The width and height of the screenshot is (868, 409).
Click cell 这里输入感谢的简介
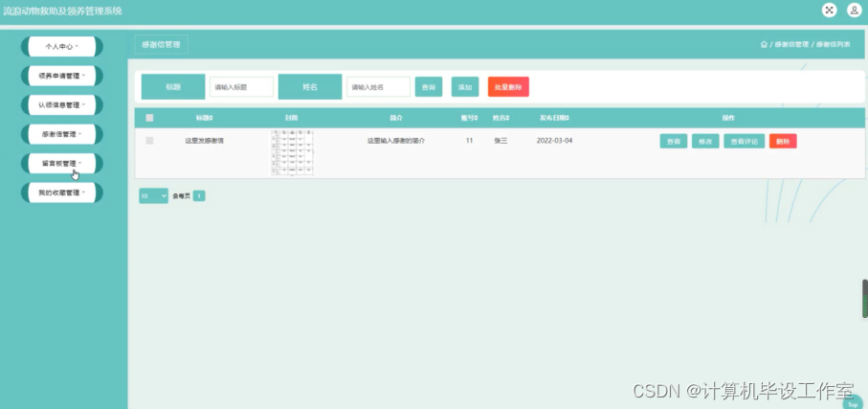click(x=396, y=141)
